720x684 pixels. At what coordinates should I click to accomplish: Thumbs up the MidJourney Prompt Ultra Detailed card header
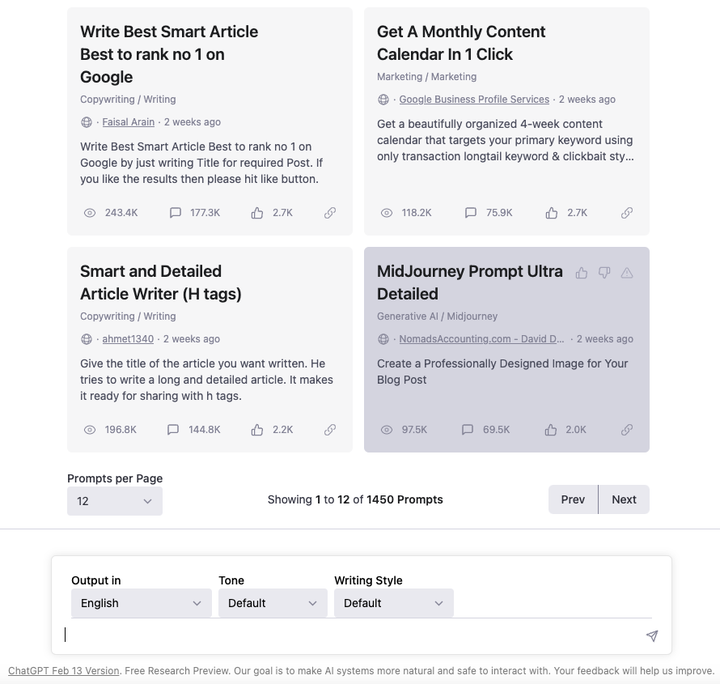(582, 273)
